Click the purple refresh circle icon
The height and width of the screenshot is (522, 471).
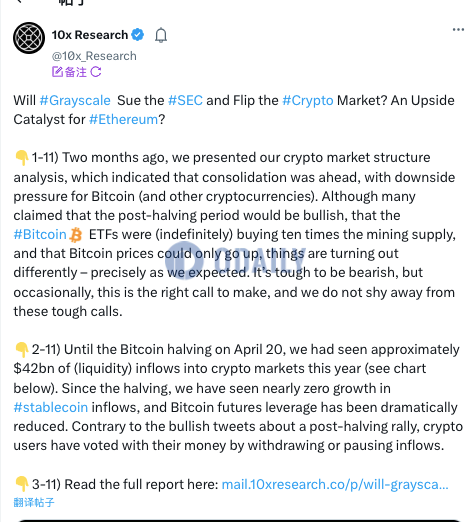tap(96, 72)
